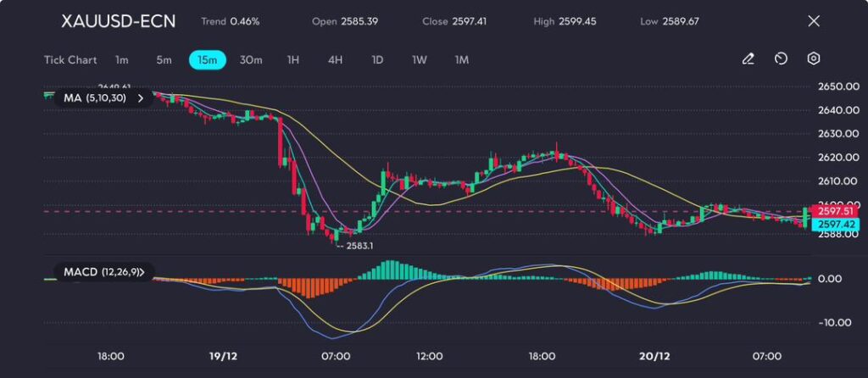868x378 pixels.
Task: Select the 1D daily timeframe
Action: 377,60
